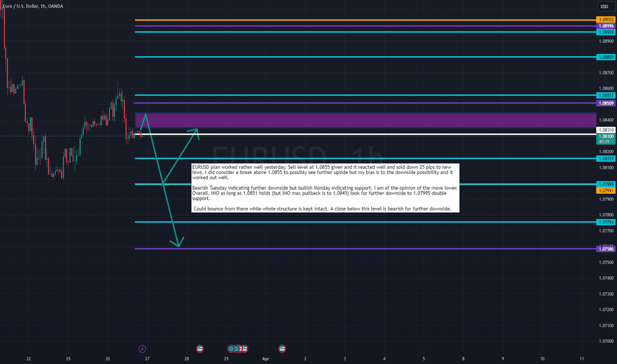Click the Apr label on the time axis
This screenshot has width=617, height=364.
(265, 359)
